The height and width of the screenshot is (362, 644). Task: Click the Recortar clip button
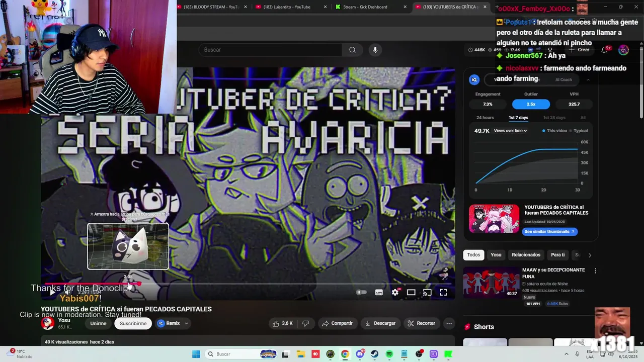coord(421,323)
